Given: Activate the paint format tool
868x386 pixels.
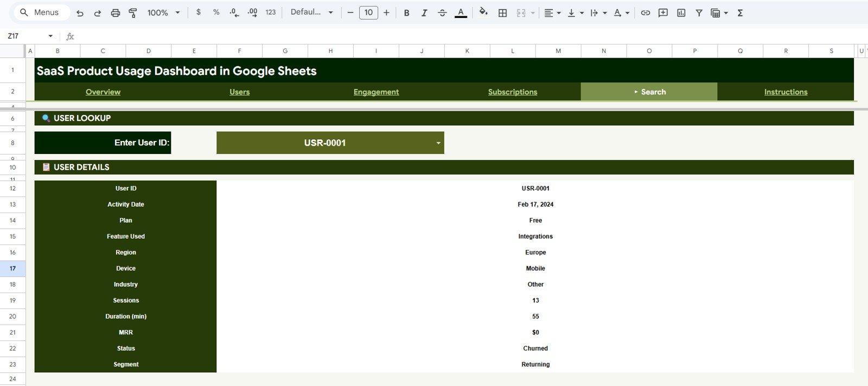Looking at the screenshot, I should point(133,13).
